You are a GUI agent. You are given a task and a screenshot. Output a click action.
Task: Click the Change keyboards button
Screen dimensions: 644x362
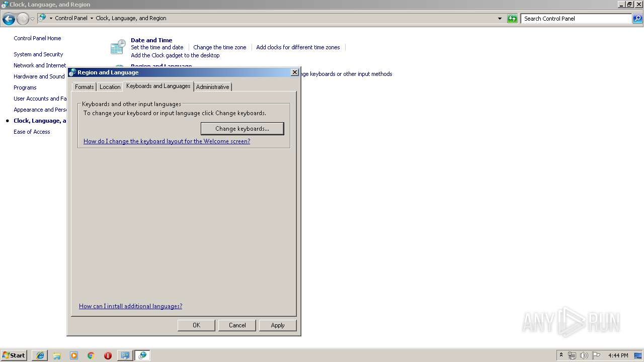point(242,129)
